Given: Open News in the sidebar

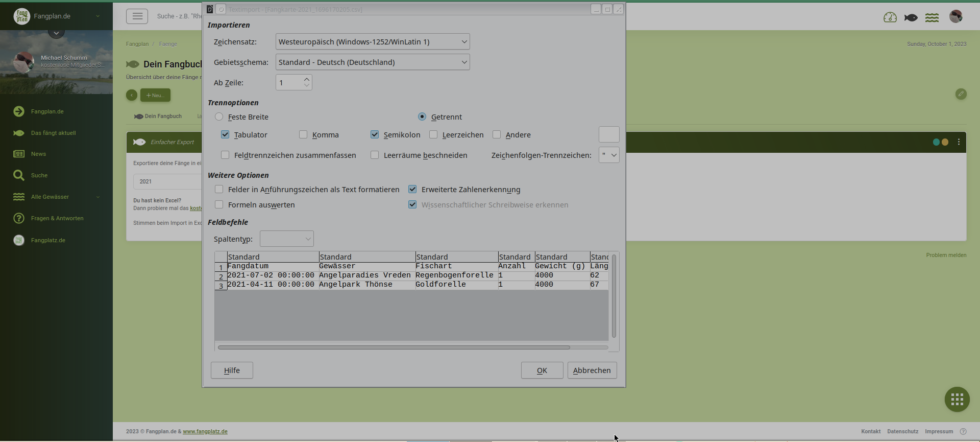Looking at the screenshot, I should click(x=38, y=154).
